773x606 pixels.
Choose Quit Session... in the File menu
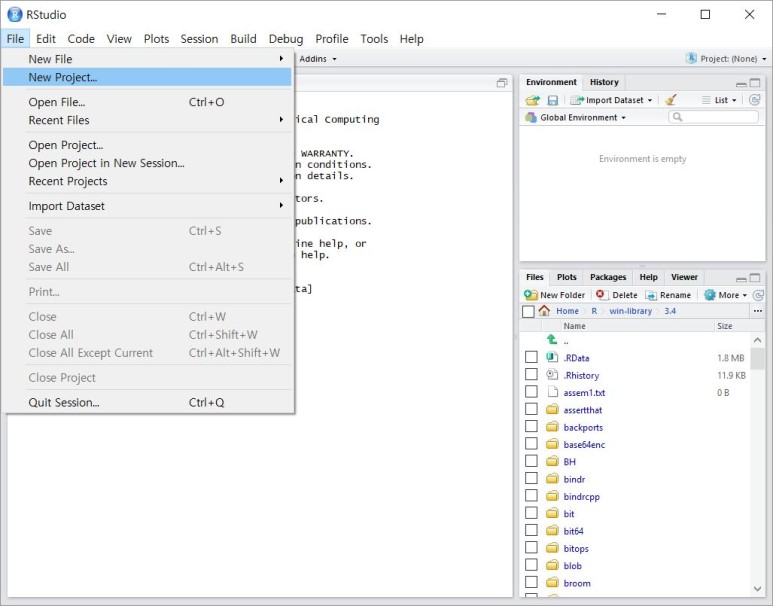[x=147, y=402]
